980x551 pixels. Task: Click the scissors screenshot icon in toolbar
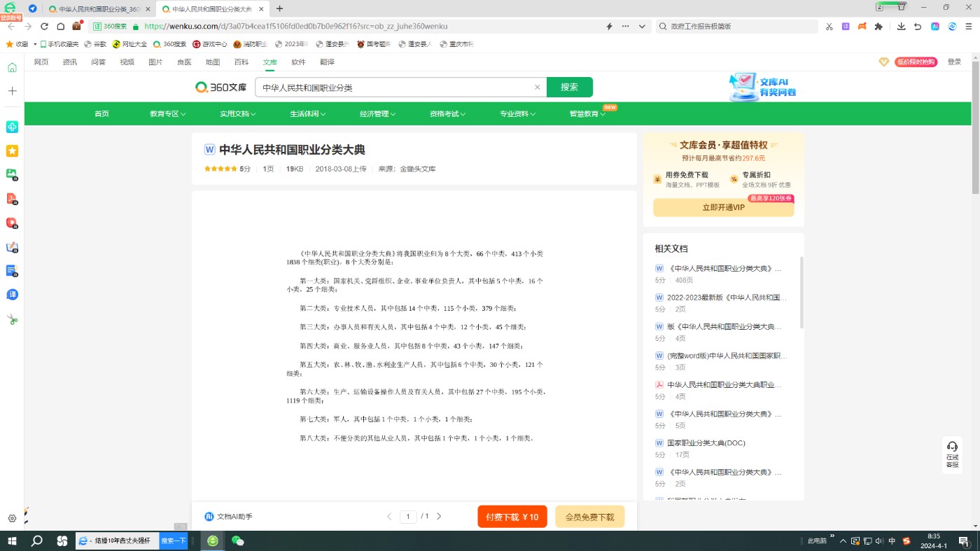829,27
